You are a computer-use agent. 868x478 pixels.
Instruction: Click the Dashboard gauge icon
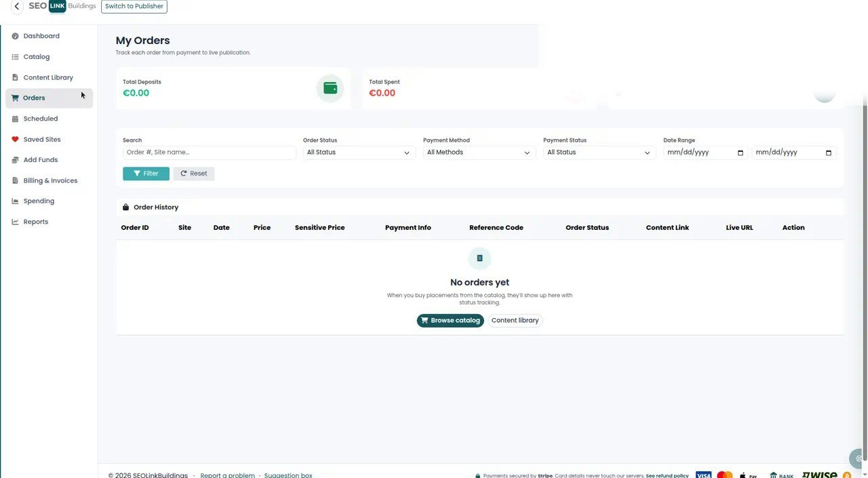tap(15, 36)
